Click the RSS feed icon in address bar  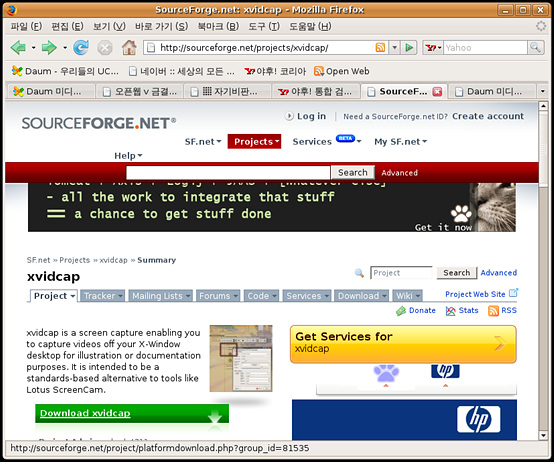click(x=381, y=47)
